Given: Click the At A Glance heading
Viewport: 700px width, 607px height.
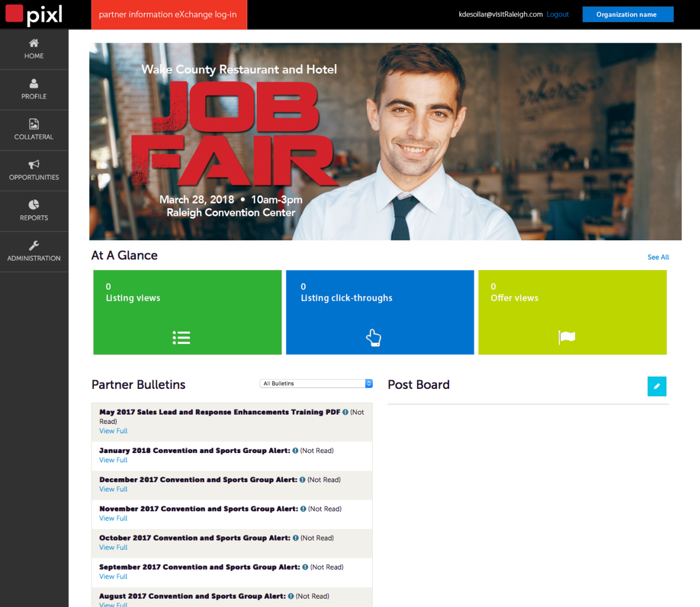Looking at the screenshot, I should (124, 255).
